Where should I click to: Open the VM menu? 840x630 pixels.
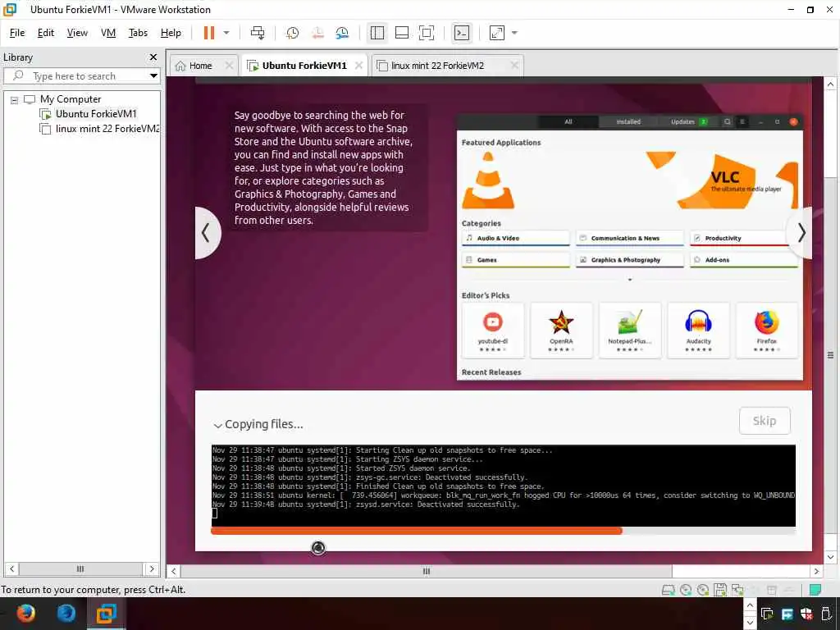coord(108,33)
